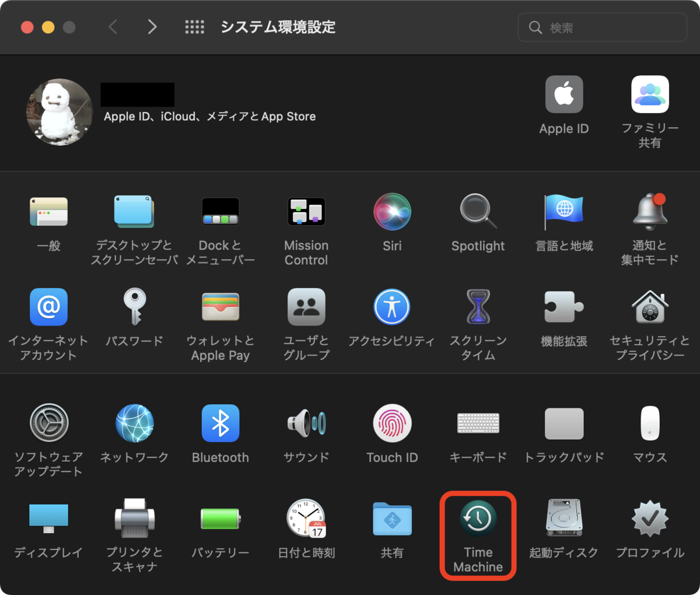Click the yellow minimize window button
The width and height of the screenshot is (700, 595).
[48, 27]
